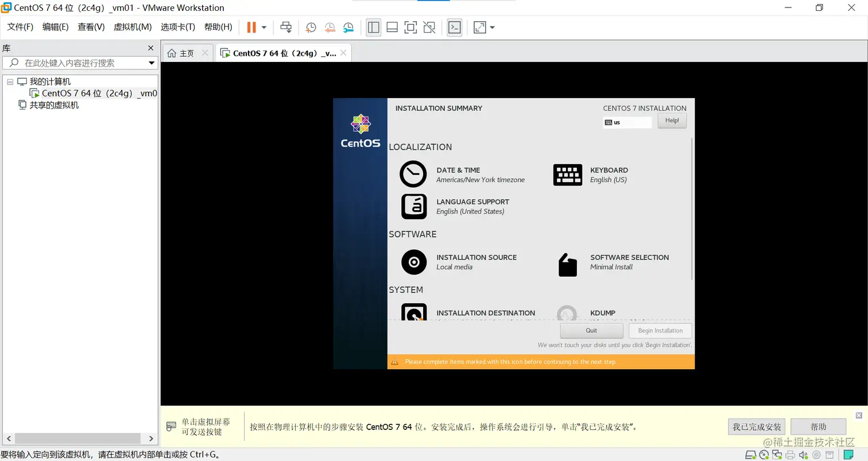The height and width of the screenshot is (461, 868).
Task: Revert the VM to its previous snapshot
Action: (x=330, y=27)
